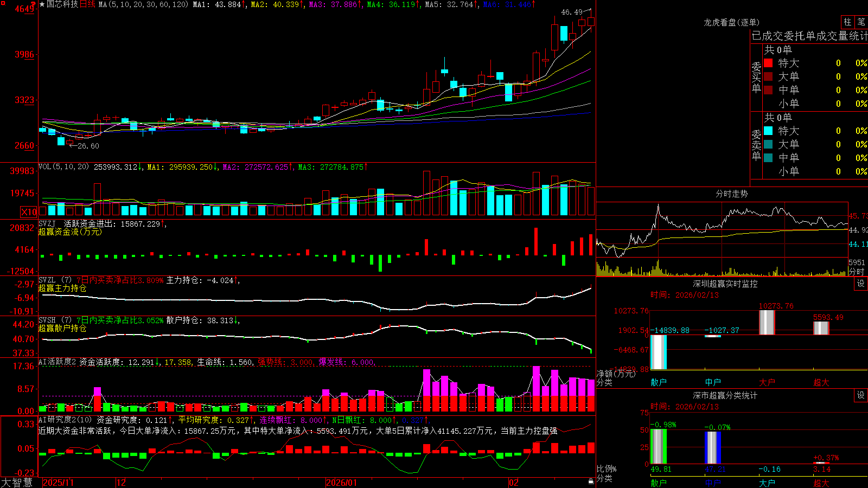Click the AI活跃度2 indicator label
Viewport: 868px width, 488px height.
coord(58,362)
